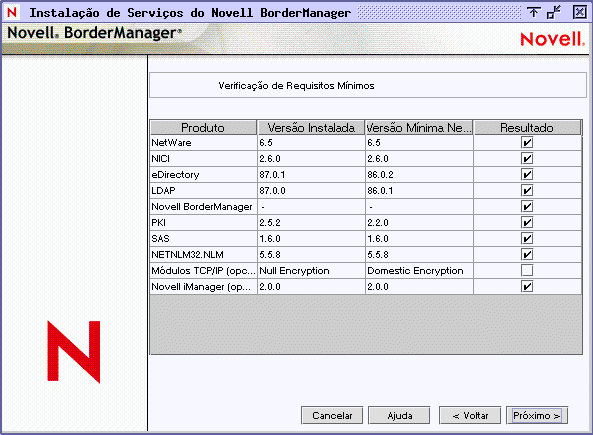593x435 pixels.
Task: Check the Módulos TCP/IP result checkbox
Action: pos(527,270)
